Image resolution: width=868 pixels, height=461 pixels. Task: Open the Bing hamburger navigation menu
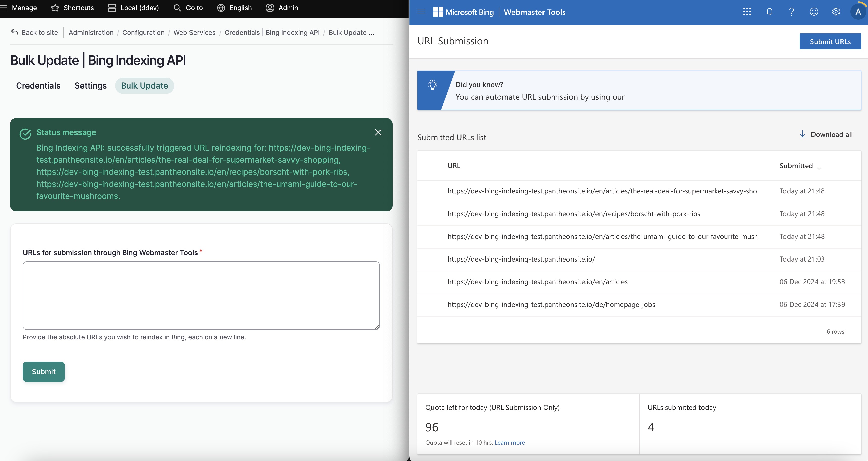[421, 12]
